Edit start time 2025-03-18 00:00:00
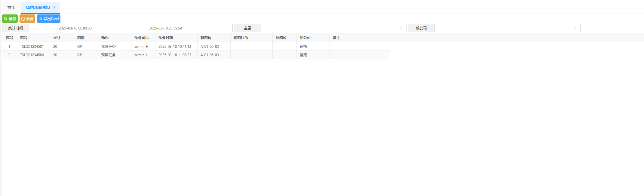 click(75, 28)
